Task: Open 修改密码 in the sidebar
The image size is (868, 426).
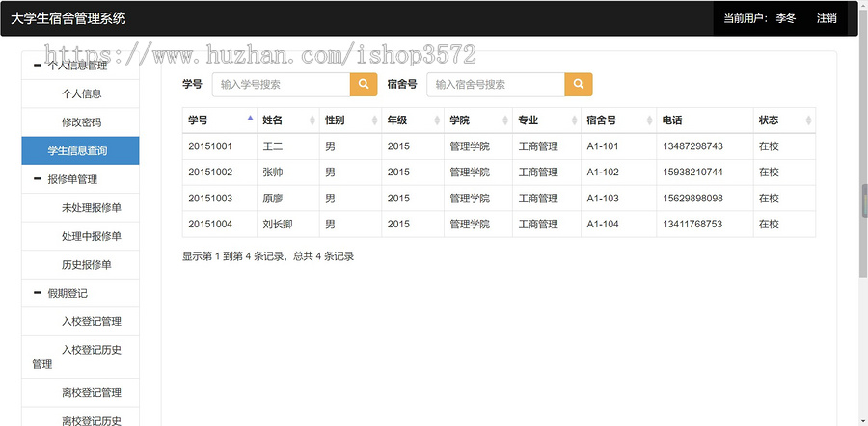Action: click(81, 122)
